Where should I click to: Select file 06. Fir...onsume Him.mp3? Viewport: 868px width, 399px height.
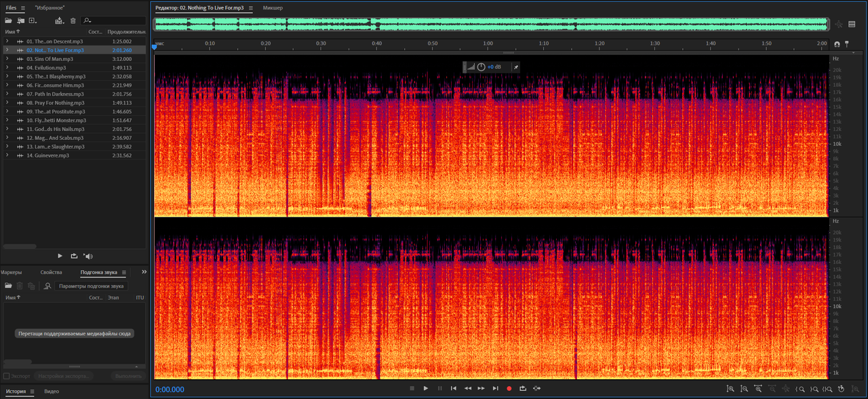[73, 85]
